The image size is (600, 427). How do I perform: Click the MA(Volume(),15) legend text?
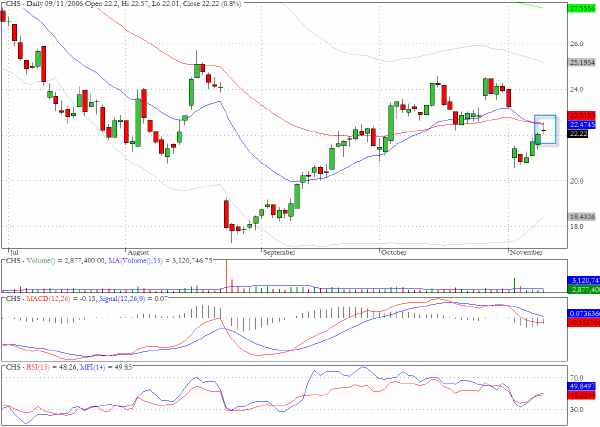[x=136, y=261]
